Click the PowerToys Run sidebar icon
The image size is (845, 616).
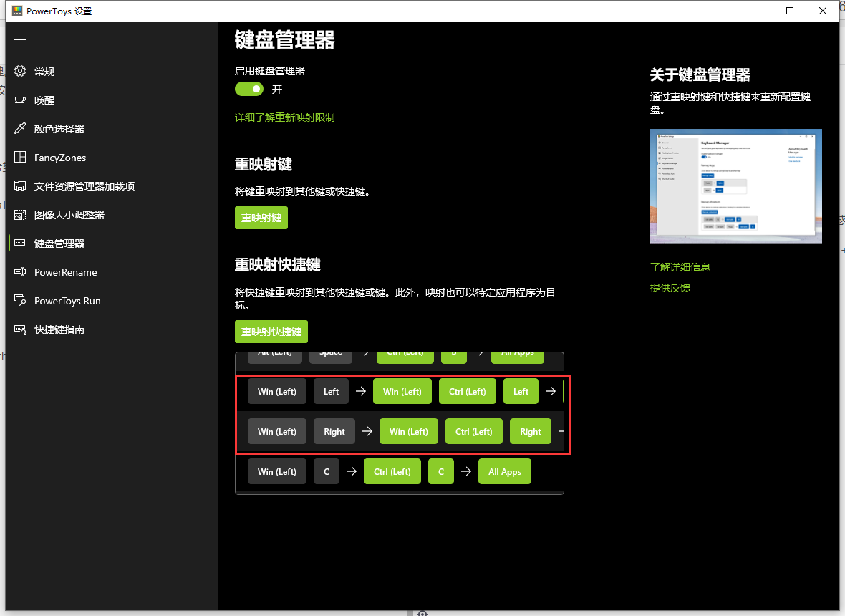[x=20, y=300]
